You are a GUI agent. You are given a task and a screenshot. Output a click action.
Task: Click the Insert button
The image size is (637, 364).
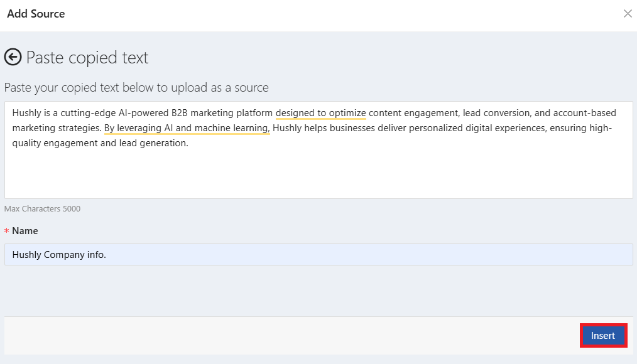tap(603, 336)
